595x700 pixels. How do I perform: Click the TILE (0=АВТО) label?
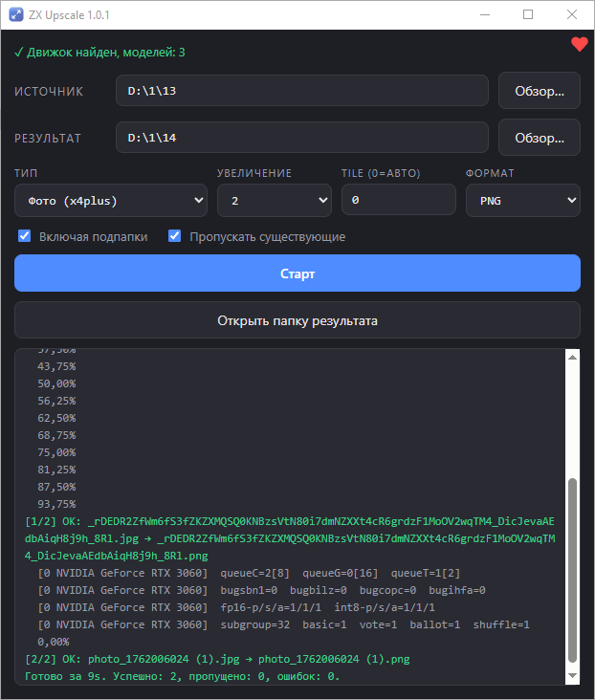coord(381,173)
